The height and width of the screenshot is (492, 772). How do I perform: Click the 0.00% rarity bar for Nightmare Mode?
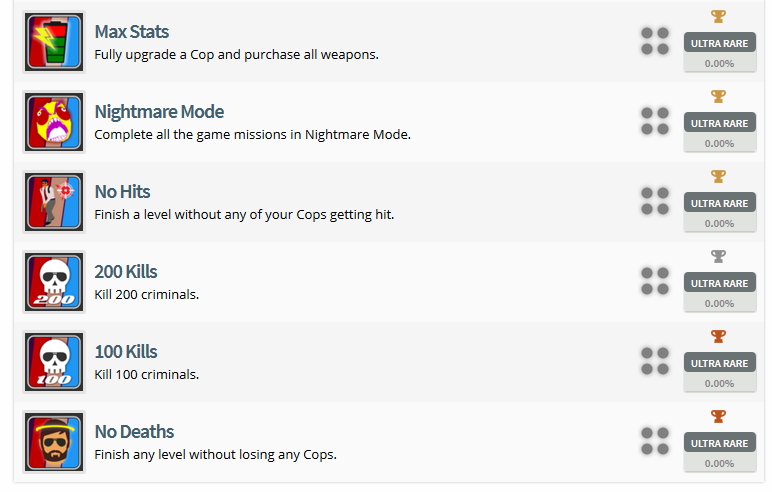(x=719, y=143)
